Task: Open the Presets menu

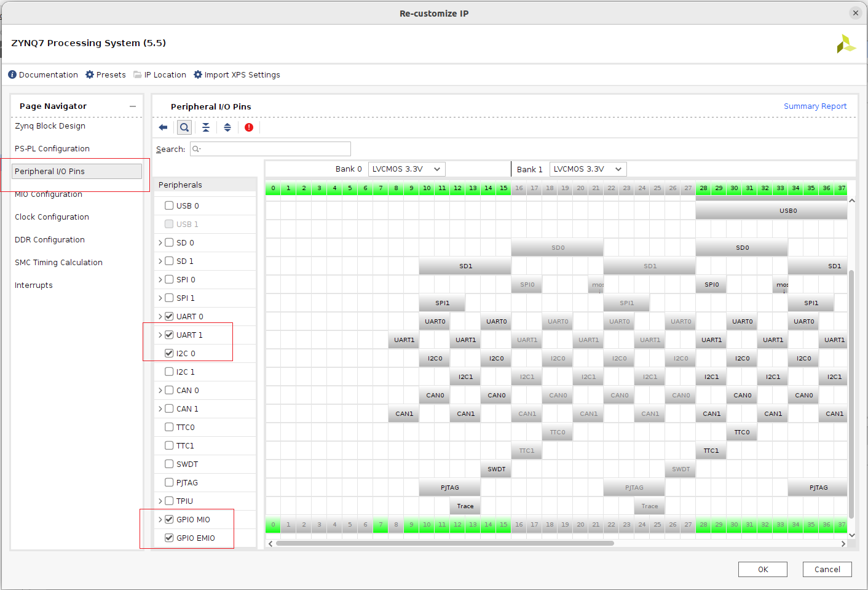Action: tap(106, 74)
